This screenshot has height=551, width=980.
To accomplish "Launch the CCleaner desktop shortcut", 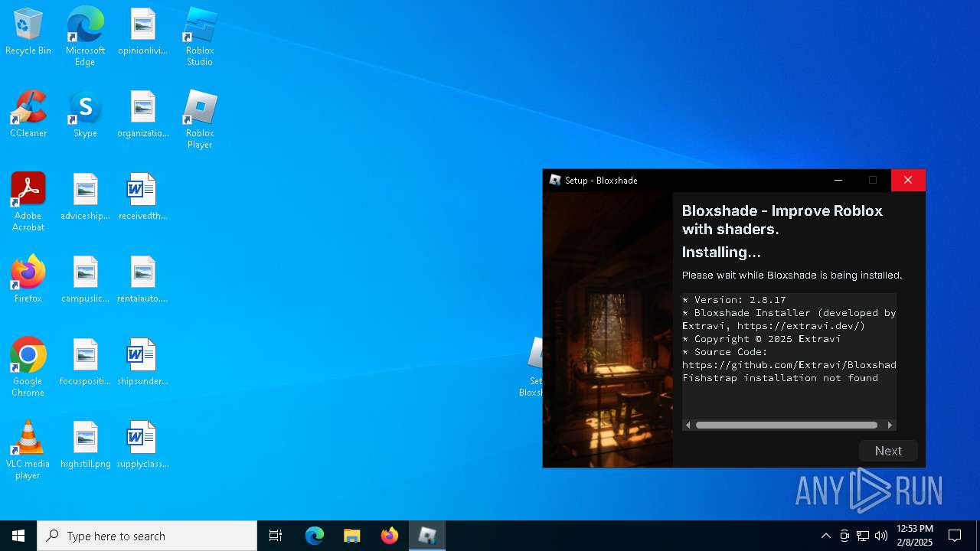I will (x=28, y=115).
